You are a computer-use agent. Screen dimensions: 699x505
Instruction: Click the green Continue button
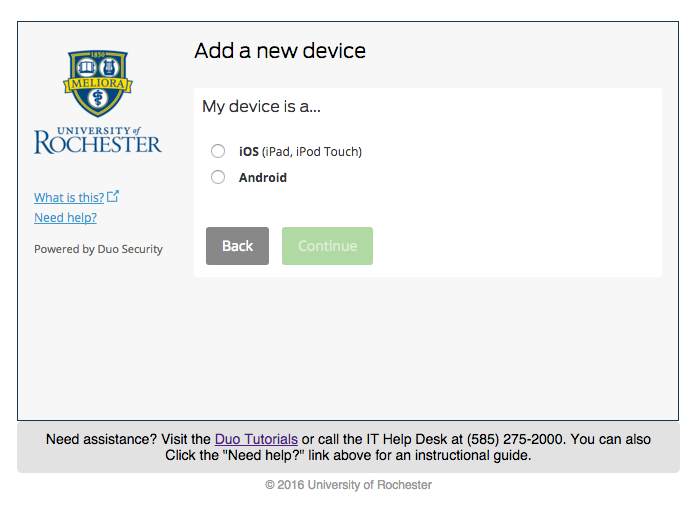click(327, 246)
